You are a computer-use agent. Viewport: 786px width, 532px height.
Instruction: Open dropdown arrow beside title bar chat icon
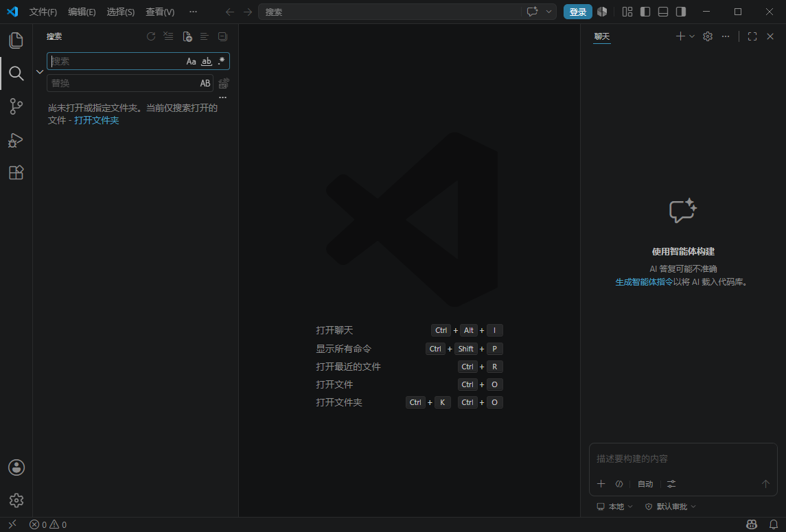click(x=548, y=12)
